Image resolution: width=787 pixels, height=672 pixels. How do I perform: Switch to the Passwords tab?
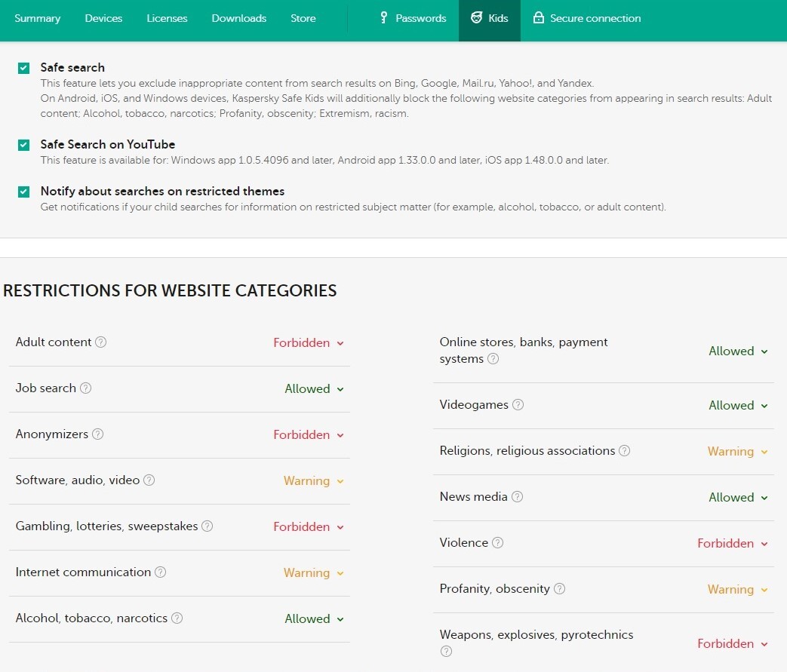[413, 18]
